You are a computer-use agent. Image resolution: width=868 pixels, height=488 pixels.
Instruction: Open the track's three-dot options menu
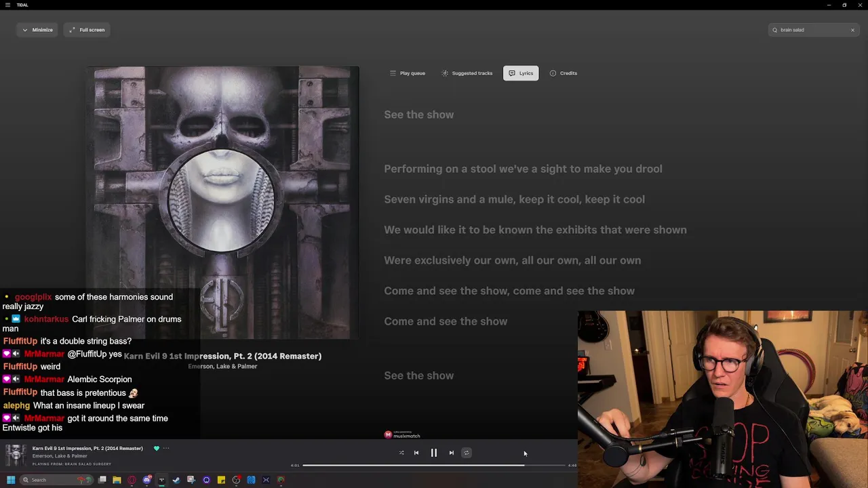pos(166,448)
